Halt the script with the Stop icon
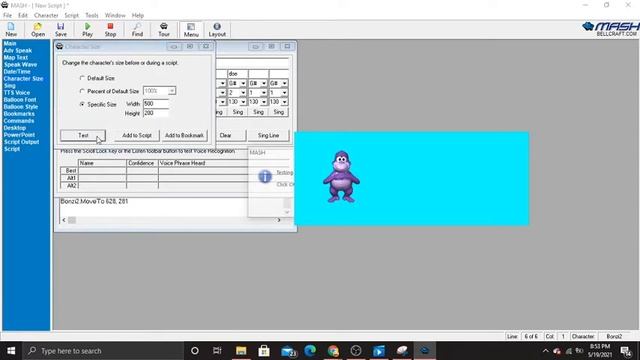 110,29
